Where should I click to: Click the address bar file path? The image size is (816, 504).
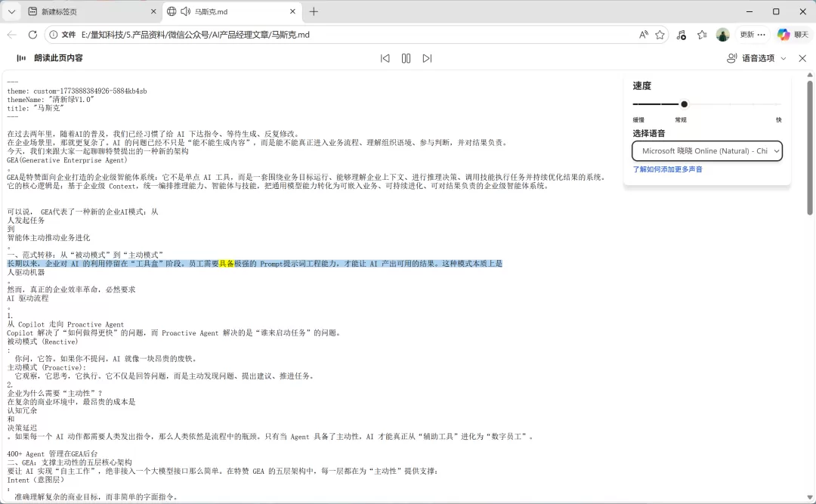click(196, 35)
